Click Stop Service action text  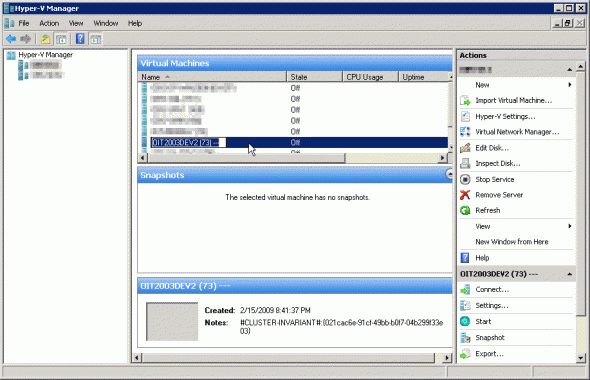pos(495,179)
